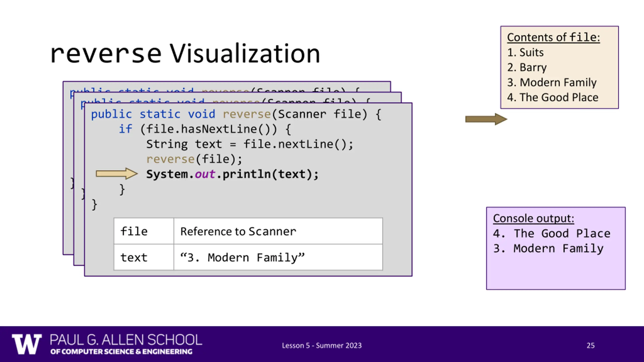The height and width of the screenshot is (362, 644).
Task: Select the 'Contents of file:' heading
Action: tap(553, 37)
